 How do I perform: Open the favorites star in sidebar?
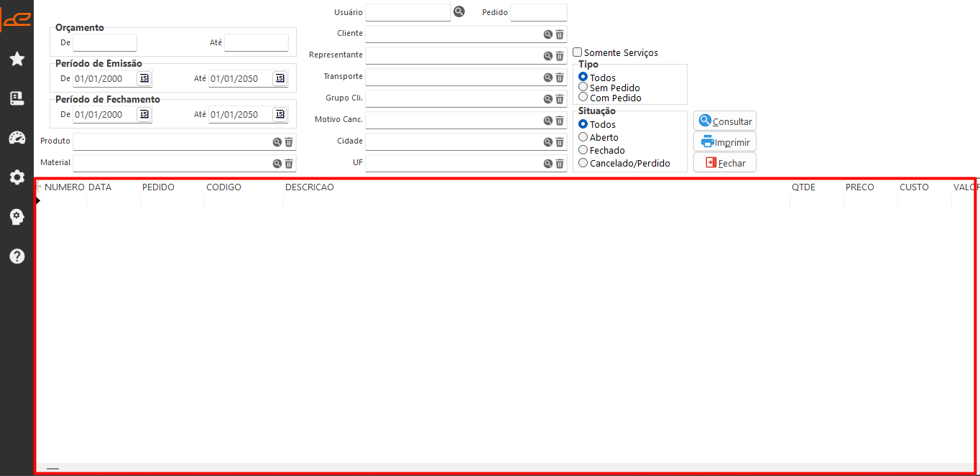17,59
